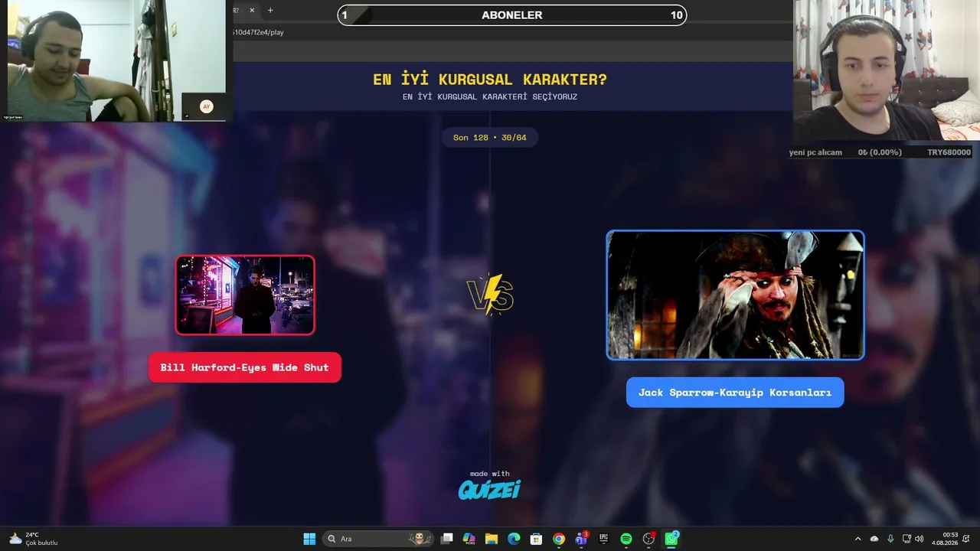Click the microphone tray icon
980x551 pixels.
click(x=890, y=539)
